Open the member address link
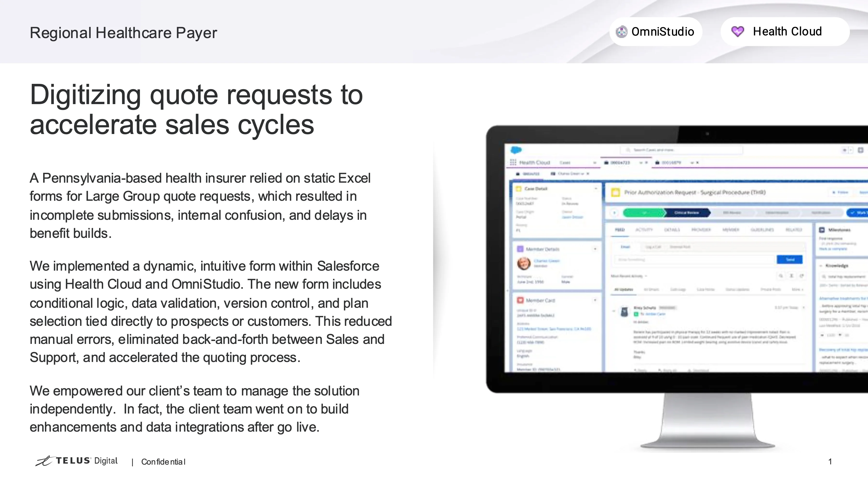 pos(554,329)
